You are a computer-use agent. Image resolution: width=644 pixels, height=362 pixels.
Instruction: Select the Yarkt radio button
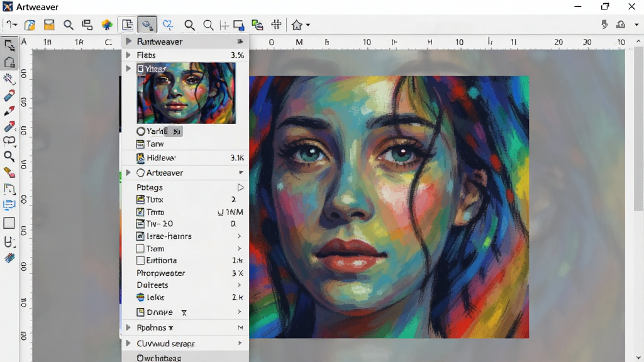(x=141, y=131)
